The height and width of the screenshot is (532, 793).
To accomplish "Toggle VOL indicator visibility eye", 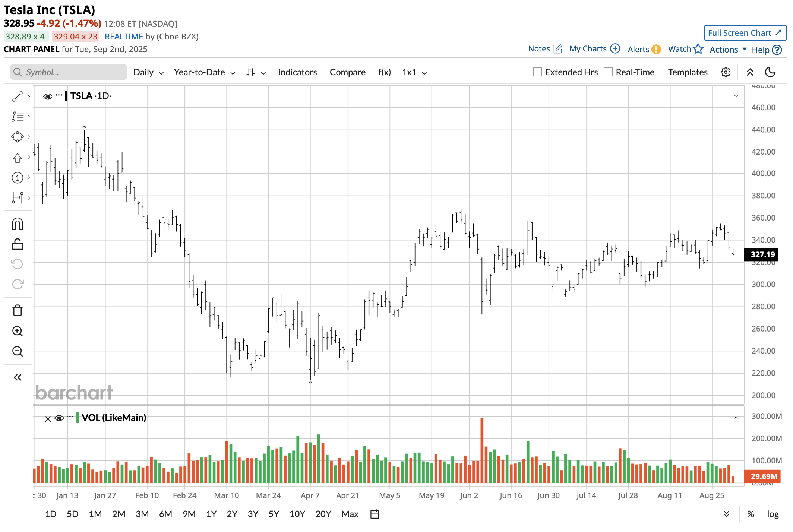I will 59,418.
